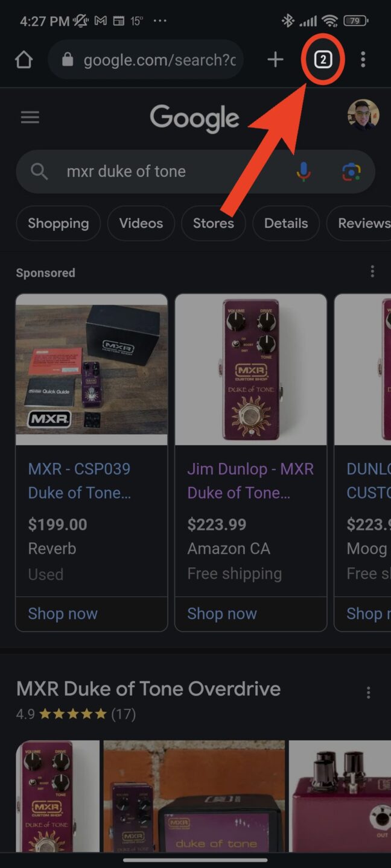Screen dimensions: 391x868
Task: Tap the Reverb listing product photo
Action: (92, 370)
